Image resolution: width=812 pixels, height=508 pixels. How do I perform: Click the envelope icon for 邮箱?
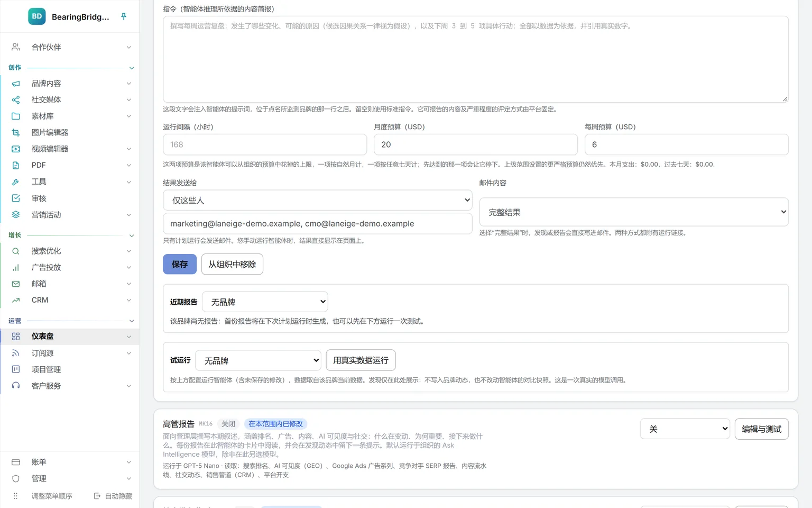[16, 284]
